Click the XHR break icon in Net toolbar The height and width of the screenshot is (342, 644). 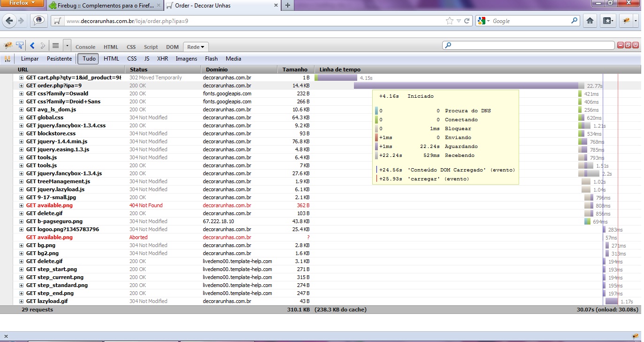(x=8, y=59)
